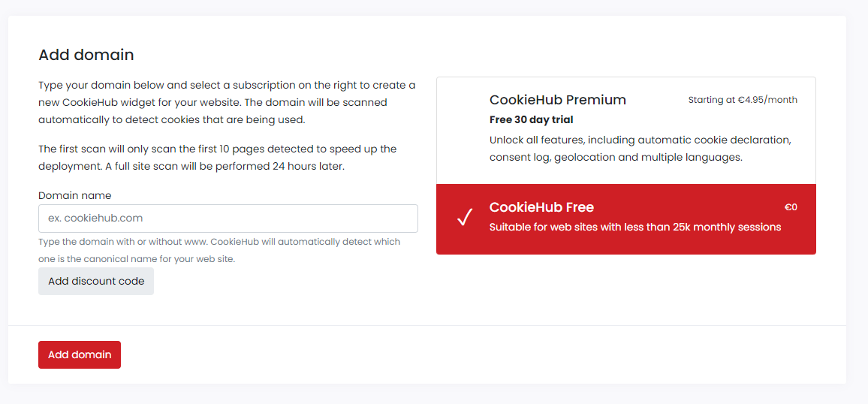The image size is (868, 404).
Task: Click the 'Domain name' field label
Action: (75, 195)
